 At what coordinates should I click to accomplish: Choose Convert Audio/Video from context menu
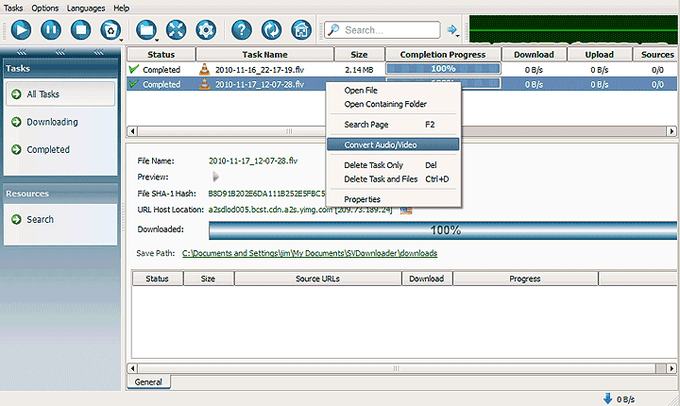tap(393, 144)
